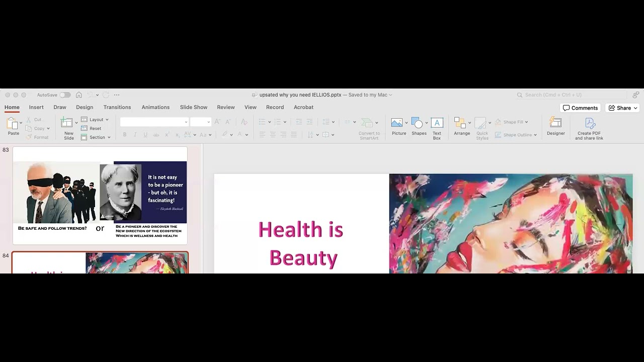Click the collaboration people icon
The height and width of the screenshot is (362, 644).
(636, 95)
